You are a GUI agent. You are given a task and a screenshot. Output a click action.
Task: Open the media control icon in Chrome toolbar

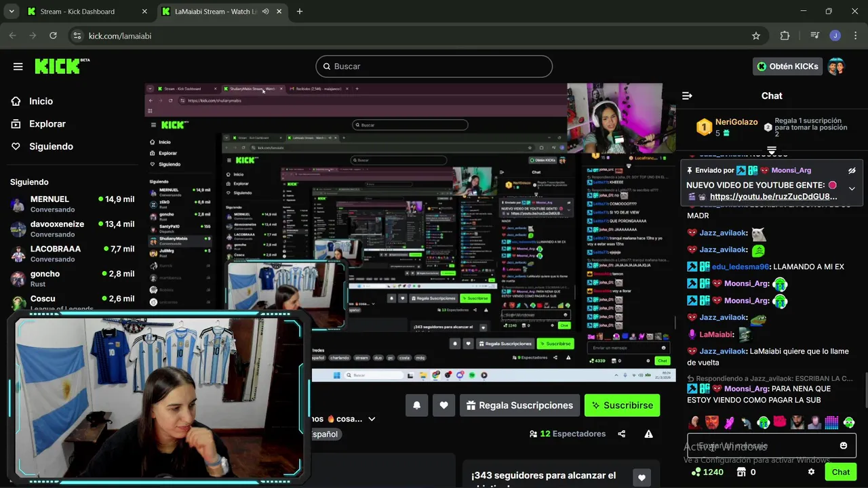[x=815, y=36]
